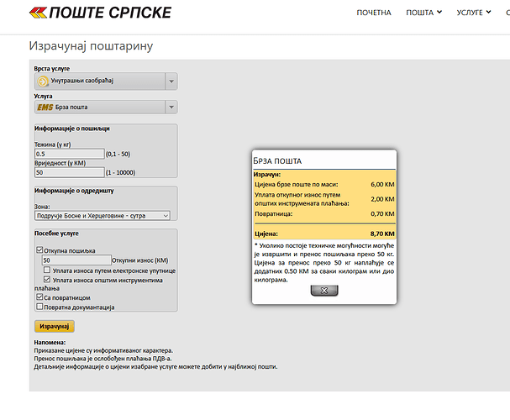This screenshot has height=420, width=510.
Task: Expand ПОШТА menu chevron
Action: click(x=439, y=12)
